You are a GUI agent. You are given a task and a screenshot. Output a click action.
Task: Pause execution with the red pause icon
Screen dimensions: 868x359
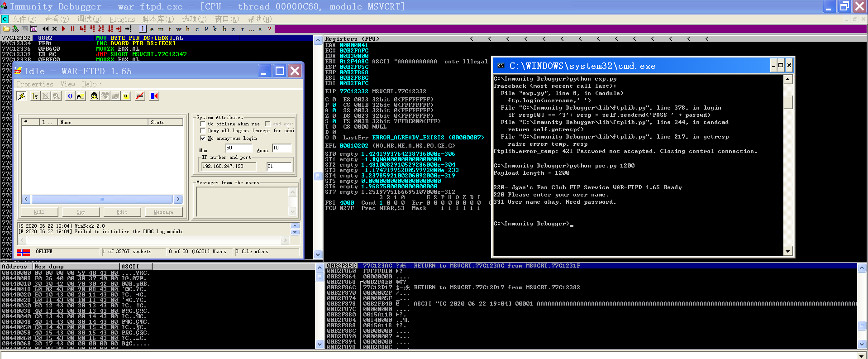point(72,29)
